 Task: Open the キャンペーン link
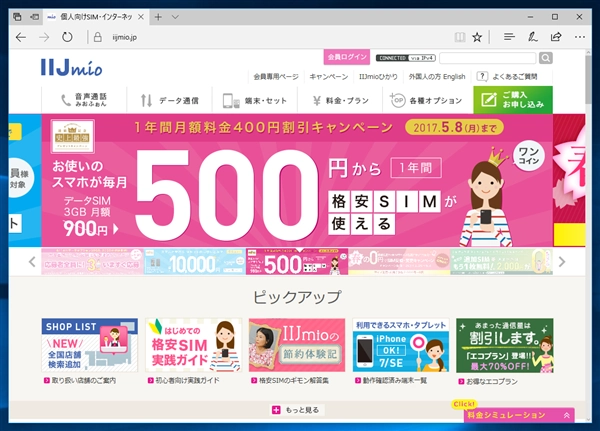point(329,77)
